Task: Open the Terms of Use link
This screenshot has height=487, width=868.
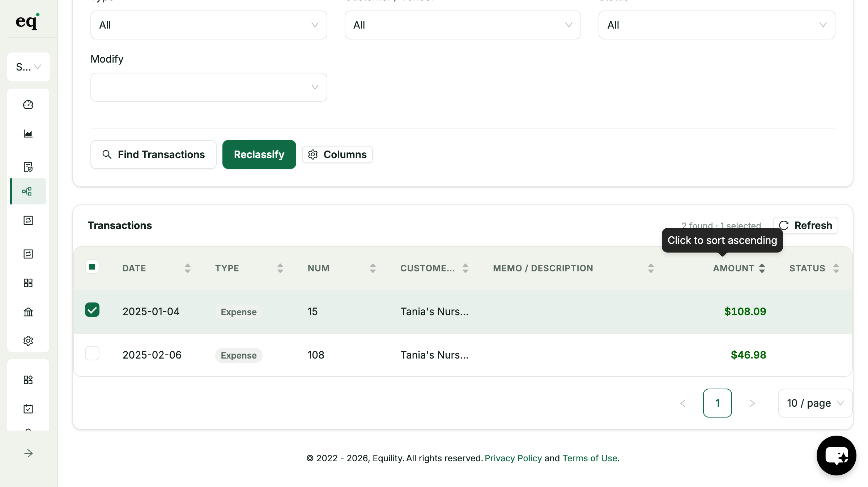Action: tap(590, 458)
